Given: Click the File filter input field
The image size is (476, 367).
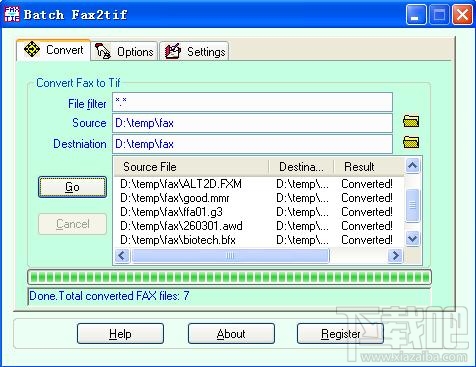Looking at the screenshot, I should coord(252,102).
